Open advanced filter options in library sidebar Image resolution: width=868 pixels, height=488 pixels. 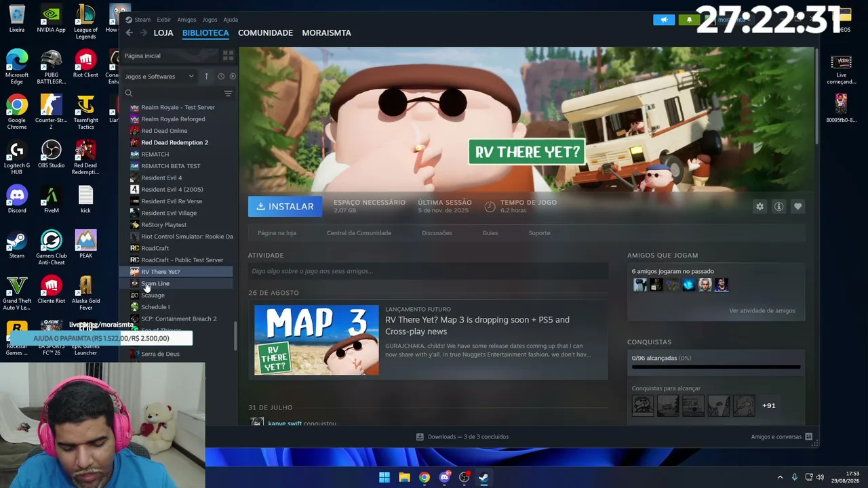(x=228, y=94)
